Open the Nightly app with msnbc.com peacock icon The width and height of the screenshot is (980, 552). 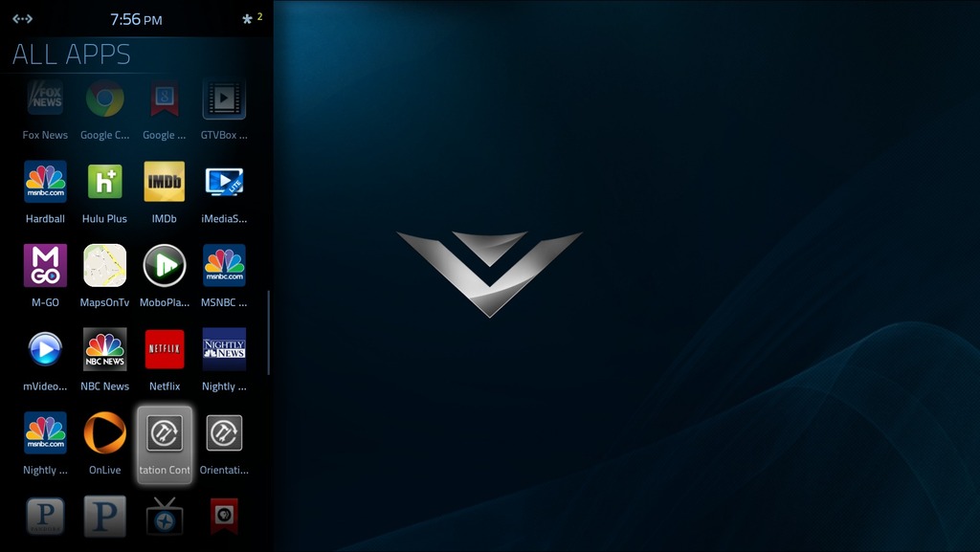coord(45,432)
